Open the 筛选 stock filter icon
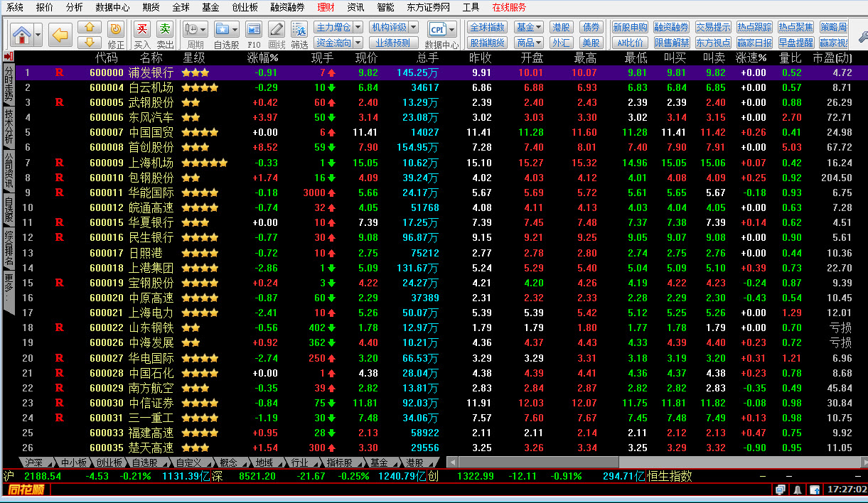The image size is (868, 503). point(299,29)
